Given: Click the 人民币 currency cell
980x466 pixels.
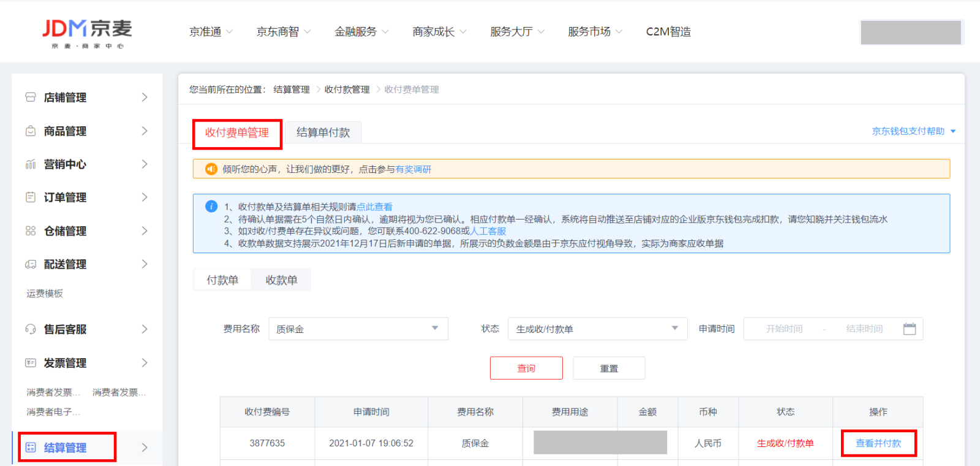Looking at the screenshot, I should [708, 443].
